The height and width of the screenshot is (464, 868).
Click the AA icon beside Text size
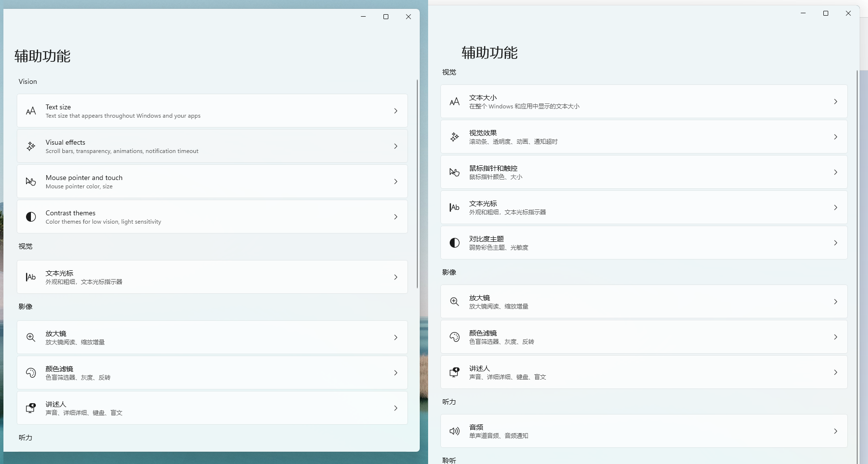click(x=31, y=111)
